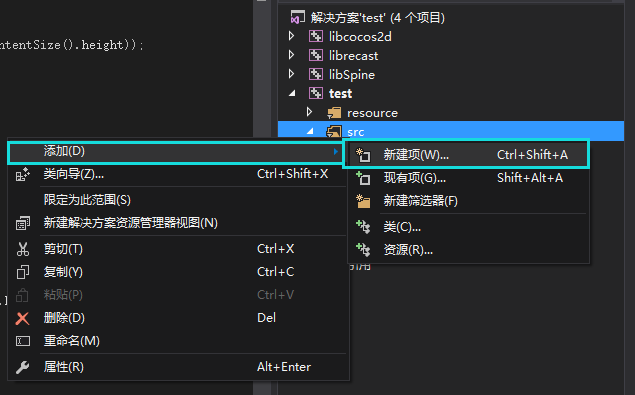The image size is (635, 395).
Task: Expand the librecast project node
Action: tap(292, 55)
